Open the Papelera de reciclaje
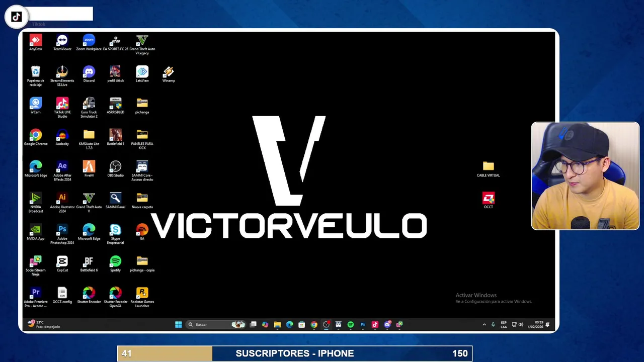This screenshot has width=644, height=362. pos(36,76)
